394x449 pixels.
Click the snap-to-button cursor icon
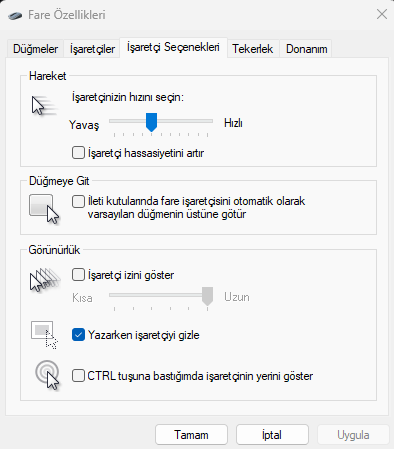(x=44, y=209)
